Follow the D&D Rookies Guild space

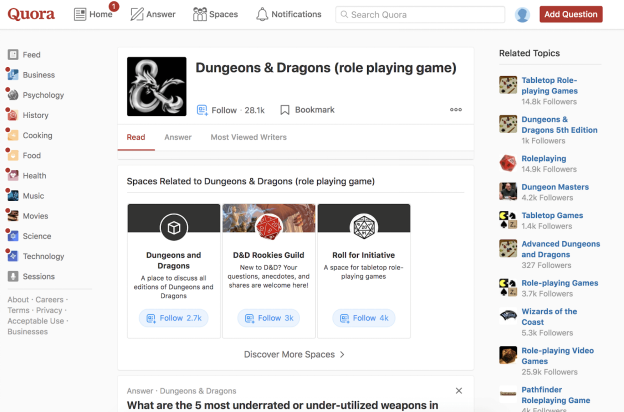[269, 318]
